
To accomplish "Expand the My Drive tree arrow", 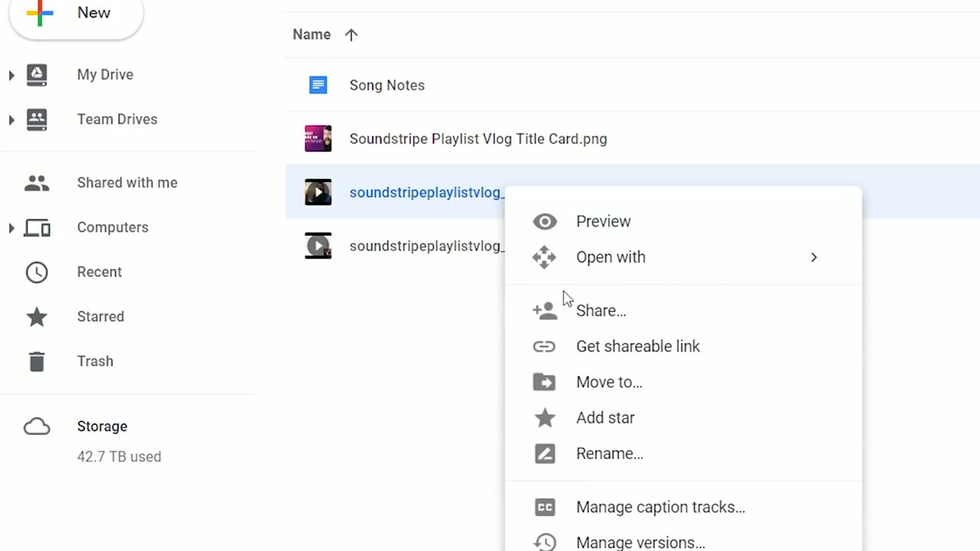I will pyautogui.click(x=11, y=75).
